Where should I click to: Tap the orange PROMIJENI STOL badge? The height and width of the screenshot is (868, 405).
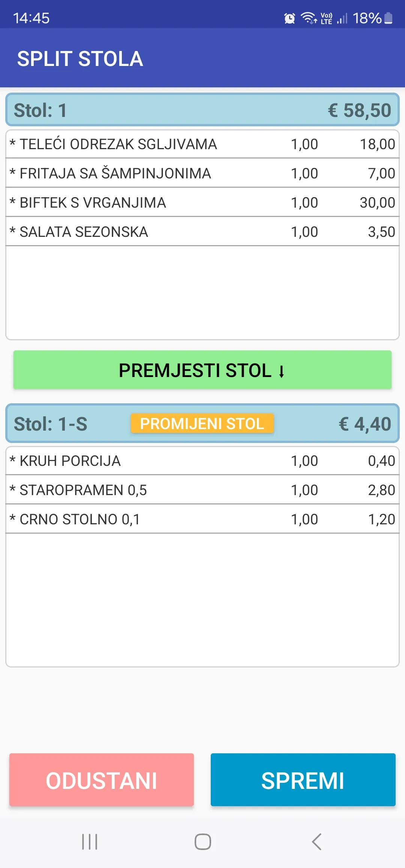tap(202, 423)
